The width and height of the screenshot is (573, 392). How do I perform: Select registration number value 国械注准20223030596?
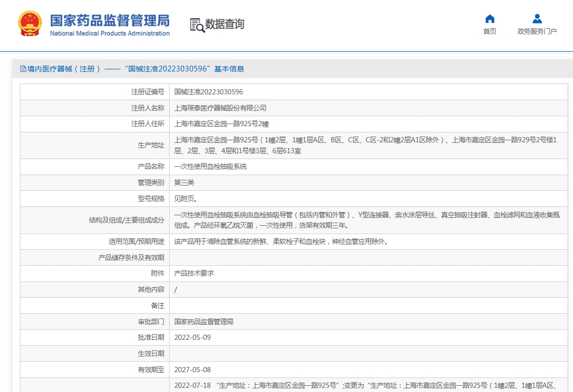[209, 92]
